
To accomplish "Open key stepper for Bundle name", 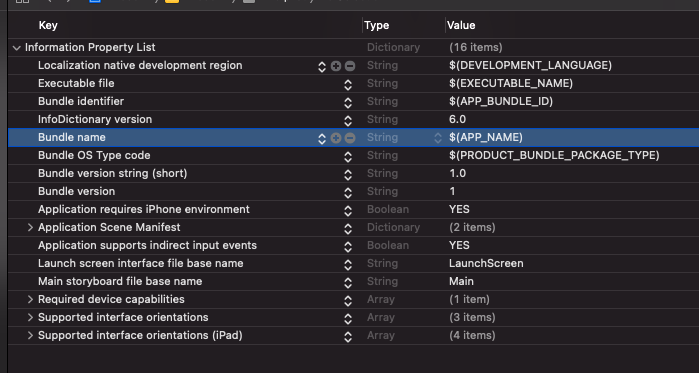I will click(321, 138).
